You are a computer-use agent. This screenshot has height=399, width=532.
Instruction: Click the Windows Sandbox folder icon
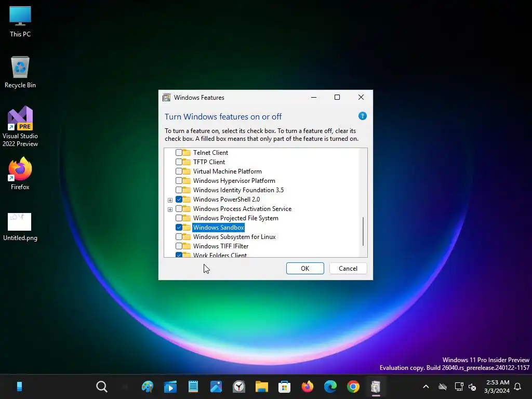(187, 227)
